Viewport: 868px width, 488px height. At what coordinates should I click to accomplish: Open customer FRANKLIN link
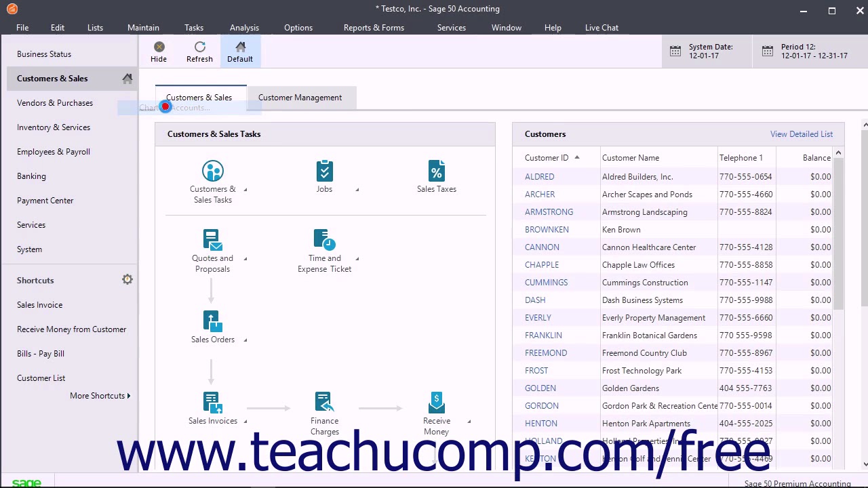[x=543, y=335]
